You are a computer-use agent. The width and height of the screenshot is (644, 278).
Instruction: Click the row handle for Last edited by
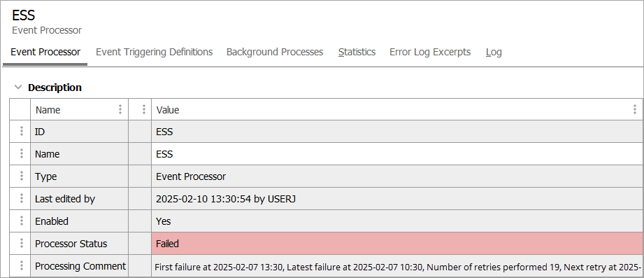click(22, 199)
